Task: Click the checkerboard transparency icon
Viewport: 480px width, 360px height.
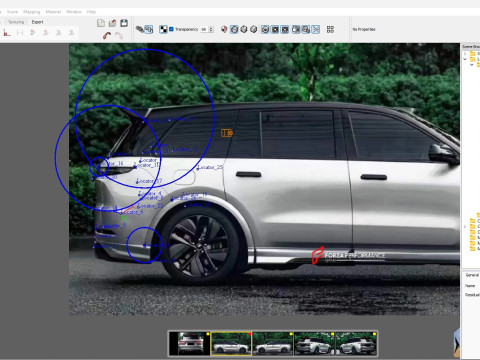Action: coord(163,29)
